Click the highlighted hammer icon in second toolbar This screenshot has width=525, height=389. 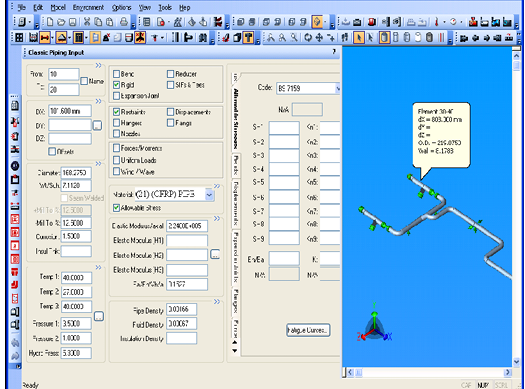coord(248,38)
